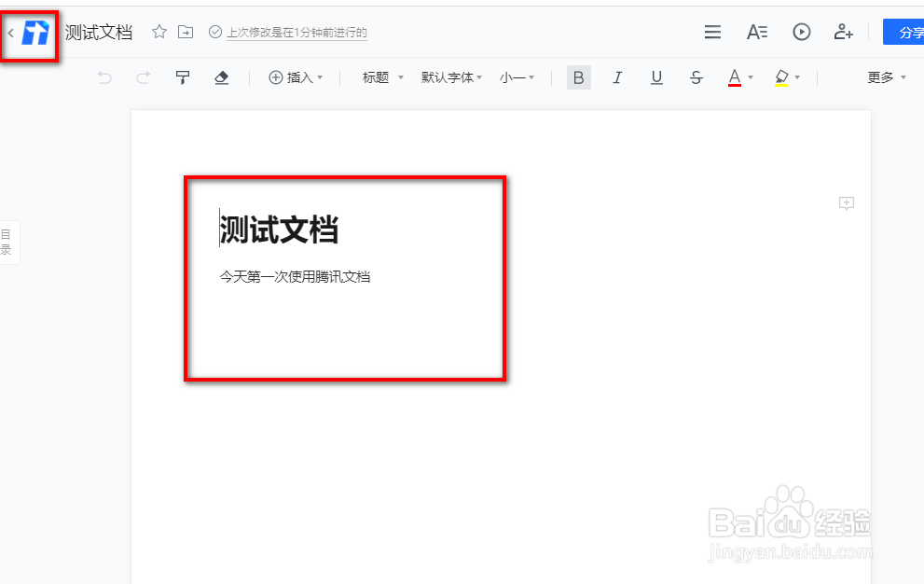This screenshot has width=924, height=584.
Task: Click the line 今天第一次使用腾讯文档
Action: click(295, 277)
